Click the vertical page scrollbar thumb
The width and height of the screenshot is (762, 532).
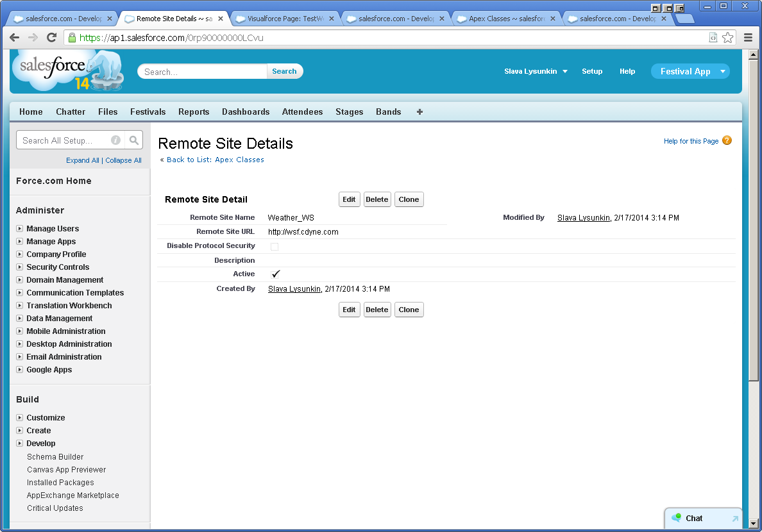[x=753, y=220]
